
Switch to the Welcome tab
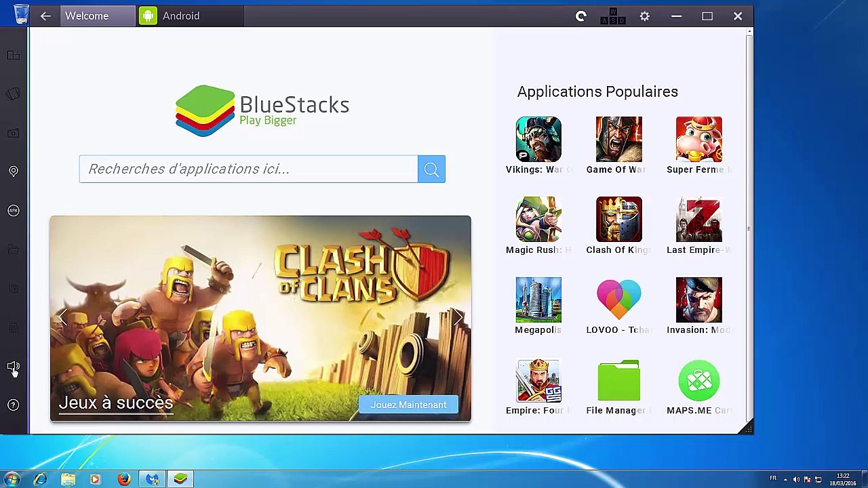click(98, 16)
